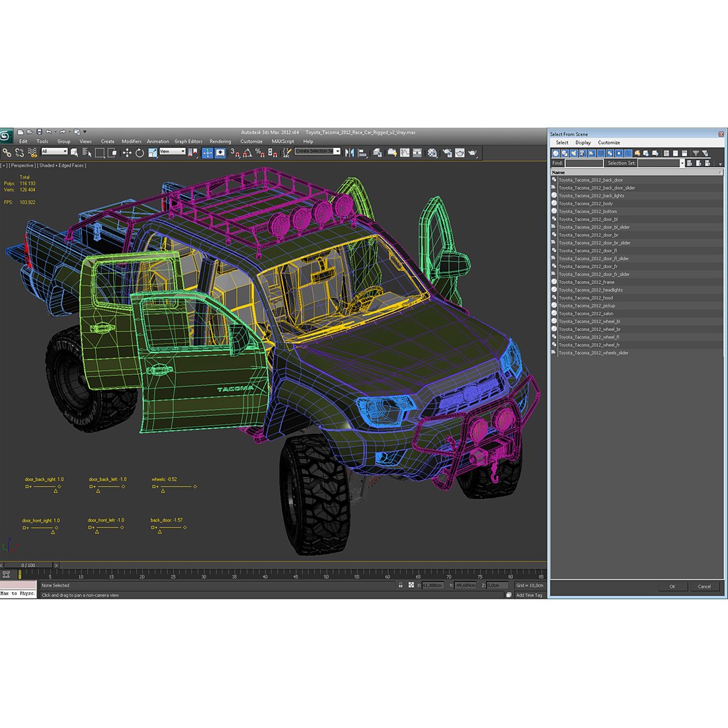This screenshot has width=728, height=728.
Task: Open the Material Editor icon
Action: click(432, 153)
